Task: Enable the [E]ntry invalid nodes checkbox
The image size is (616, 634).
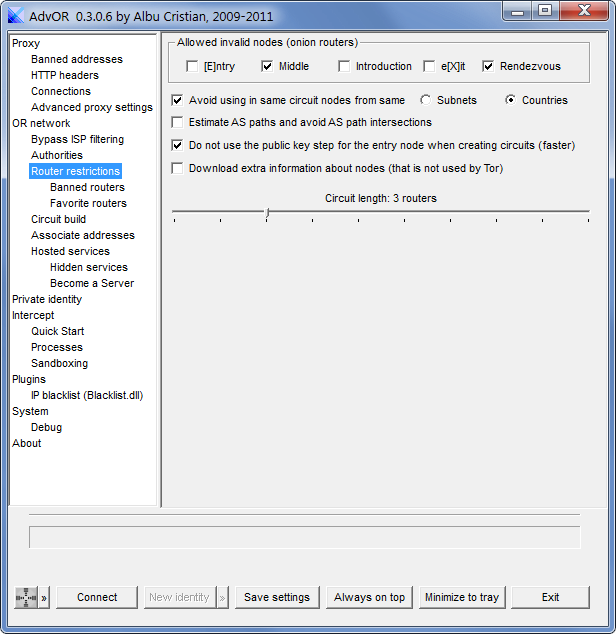Action: tap(192, 66)
